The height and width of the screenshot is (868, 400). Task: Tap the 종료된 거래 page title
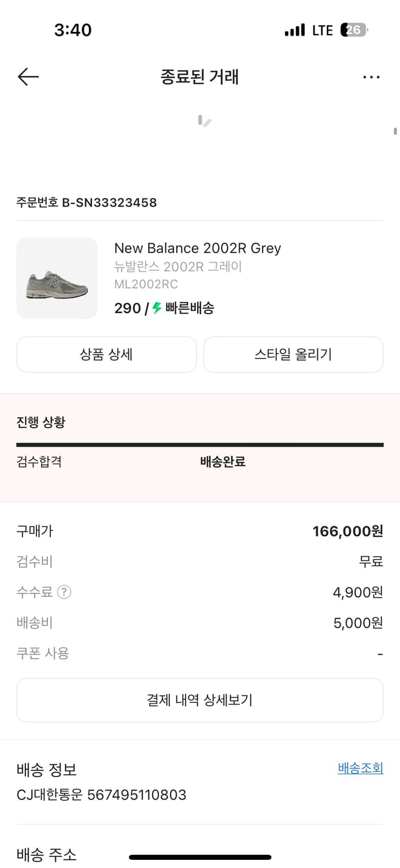[x=199, y=77]
